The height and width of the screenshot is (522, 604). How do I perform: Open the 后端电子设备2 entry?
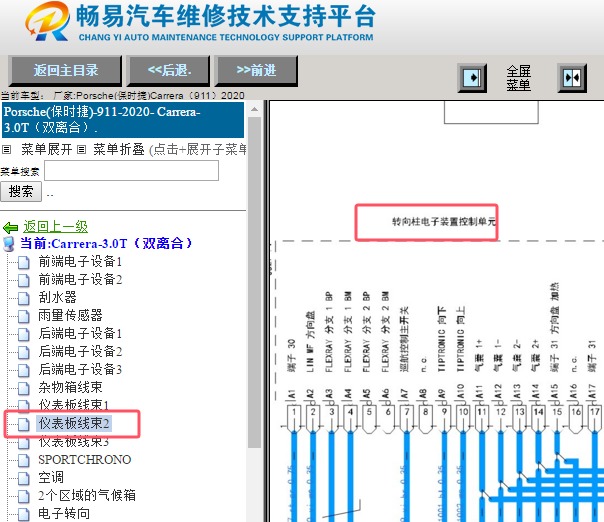[x=80, y=351]
